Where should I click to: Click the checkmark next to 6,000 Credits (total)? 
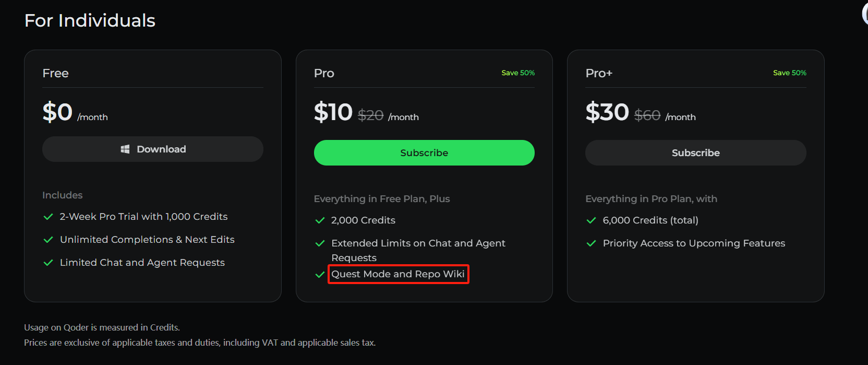[591, 220]
